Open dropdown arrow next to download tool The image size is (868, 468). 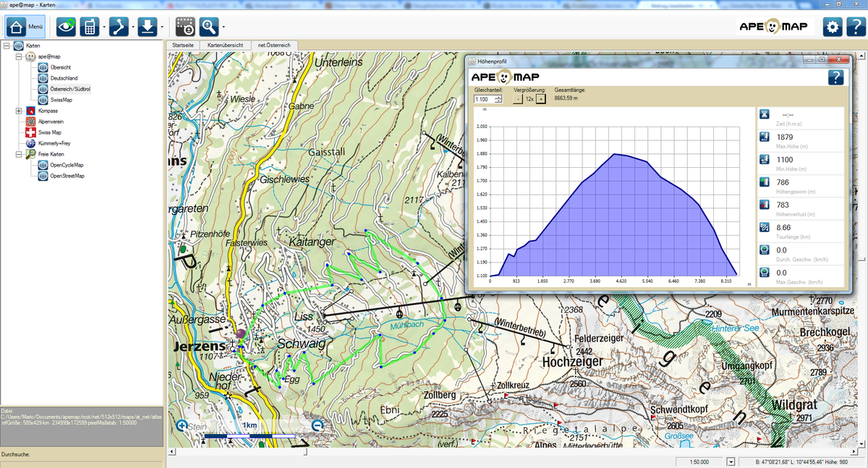coord(161,27)
